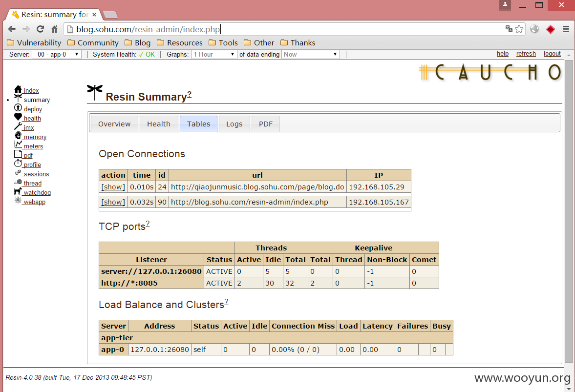Open the Chrome hamburger menu
The height and width of the screenshot is (392, 575).
(x=566, y=29)
